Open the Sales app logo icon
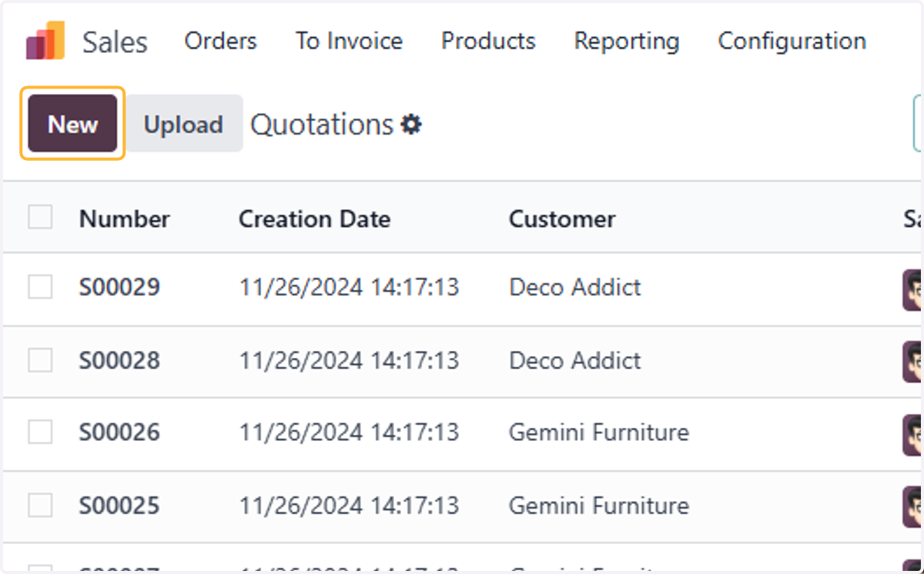Screen dimensions: 924x574 click(x=45, y=41)
